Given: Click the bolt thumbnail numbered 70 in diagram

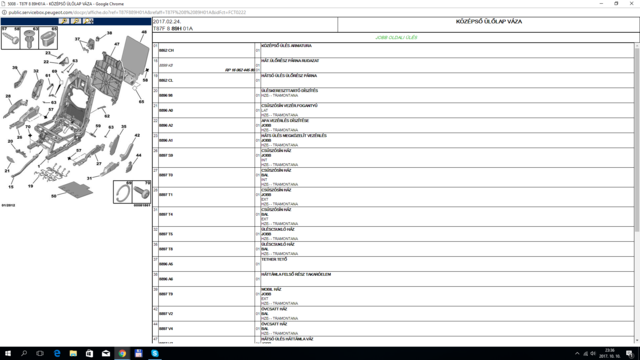Looking at the screenshot, I should [142, 192].
